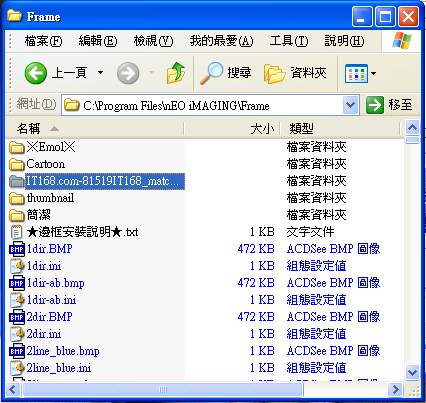Click ACDSee BMP 圖像 in 1dir.BMP row
The width and height of the screenshot is (426, 403).
pyautogui.click(x=333, y=249)
